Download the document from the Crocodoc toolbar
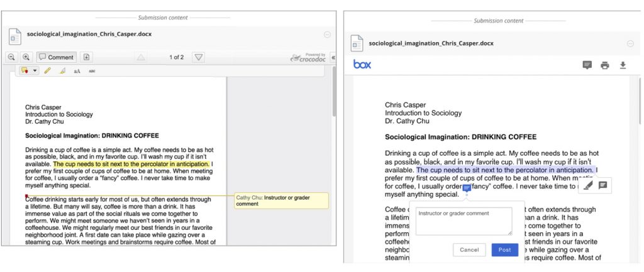This screenshot has height=272, width=644. [x=86, y=57]
